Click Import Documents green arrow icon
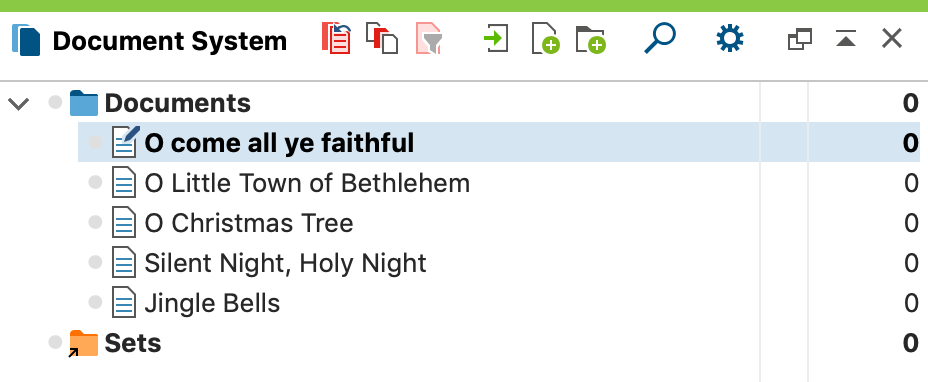The height and width of the screenshot is (382, 928). point(496,40)
